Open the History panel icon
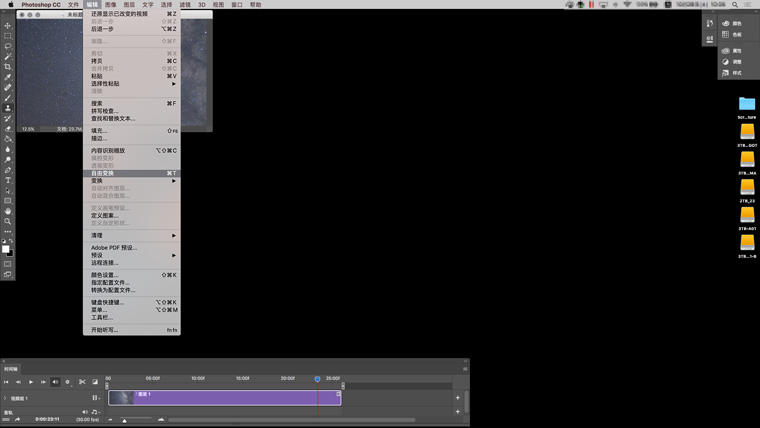Image resolution: width=760 pixels, height=428 pixels. (710, 23)
